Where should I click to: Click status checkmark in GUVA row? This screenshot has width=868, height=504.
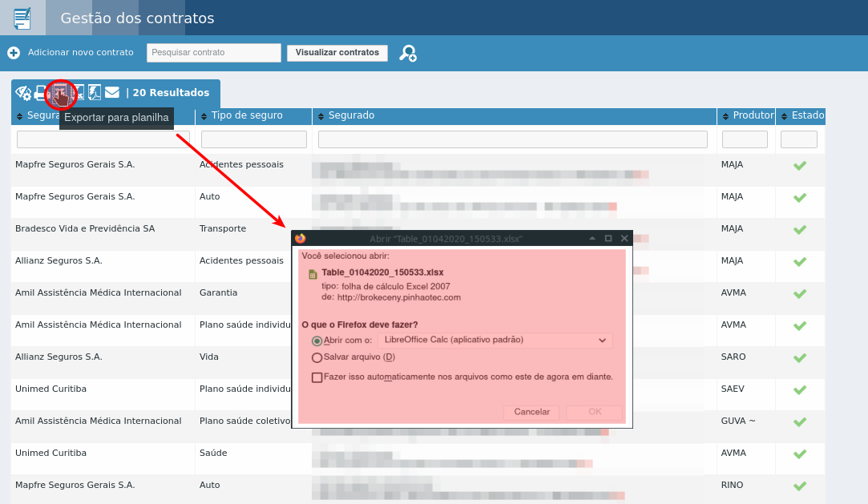pyautogui.click(x=800, y=422)
